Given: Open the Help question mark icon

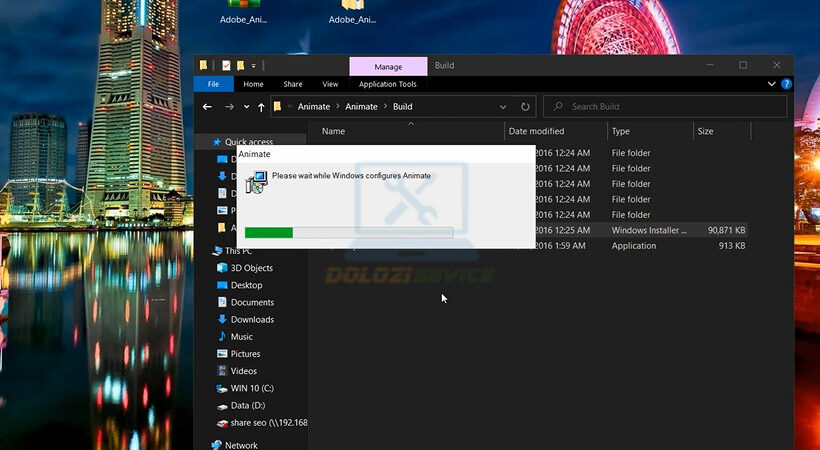Looking at the screenshot, I should 786,85.
